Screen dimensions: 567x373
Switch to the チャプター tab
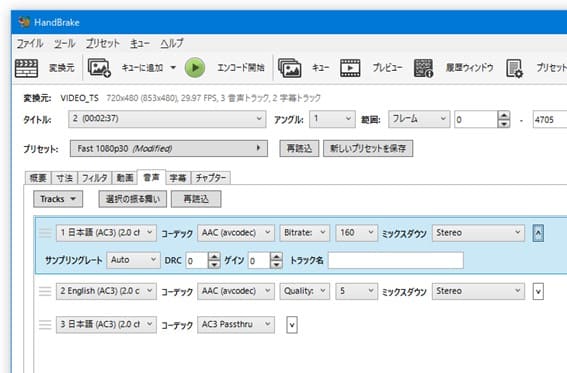point(210,178)
